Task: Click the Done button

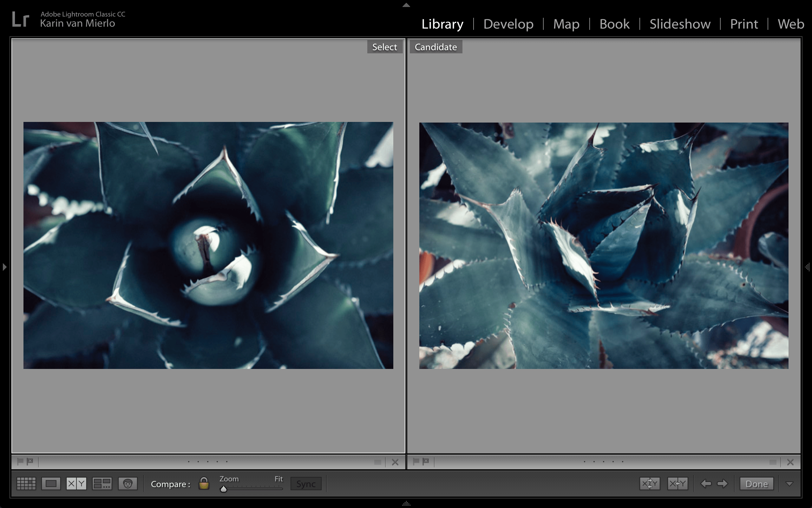Action: 756,484
